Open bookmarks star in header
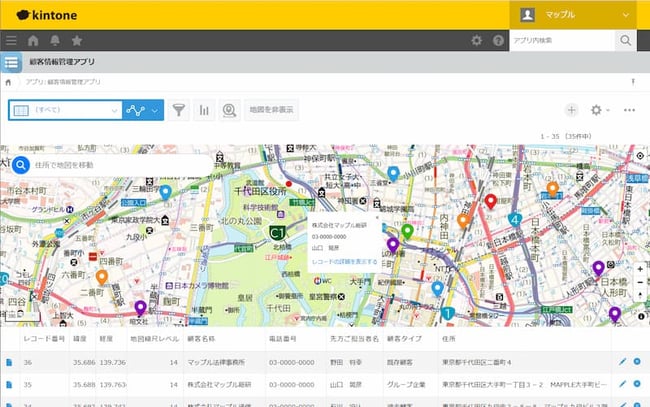Image resolution: width=650 pixels, height=407 pixels. click(x=77, y=41)
